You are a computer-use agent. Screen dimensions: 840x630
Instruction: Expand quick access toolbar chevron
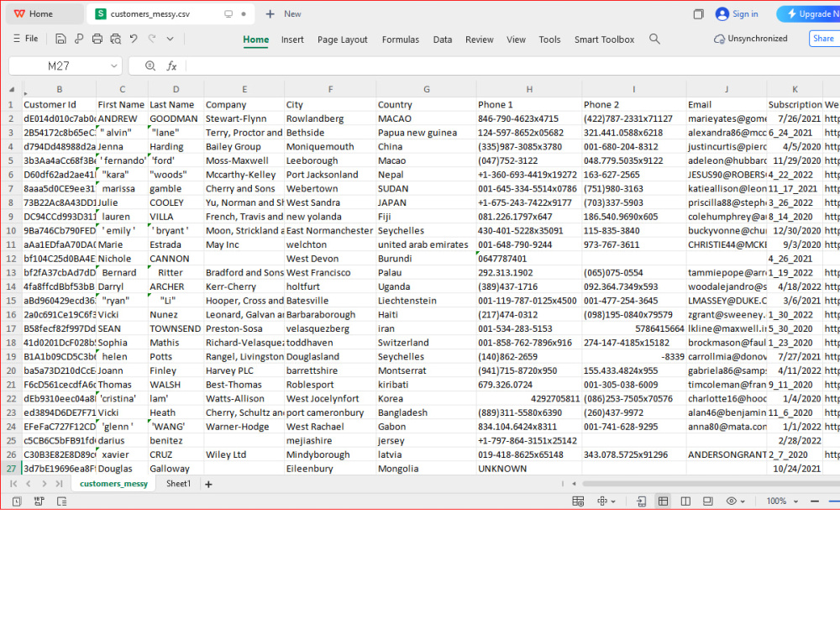pyautogui.click(x=170, y=39)
